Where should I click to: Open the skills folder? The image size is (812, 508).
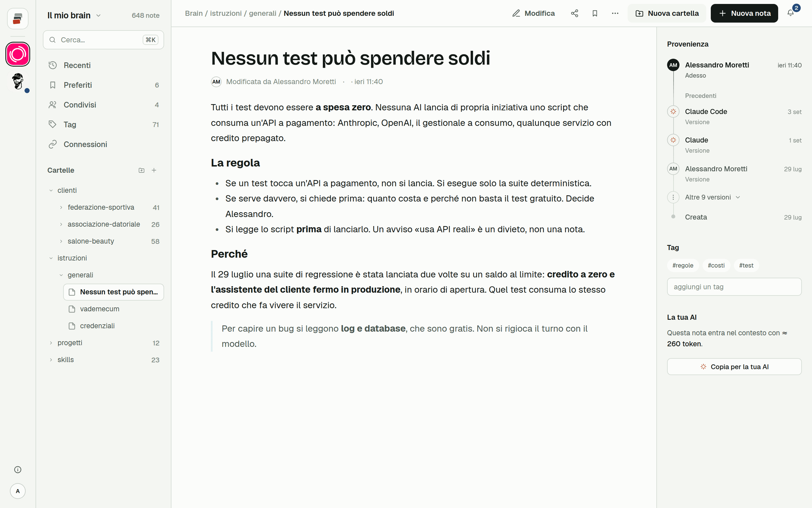tap(103, 360)
